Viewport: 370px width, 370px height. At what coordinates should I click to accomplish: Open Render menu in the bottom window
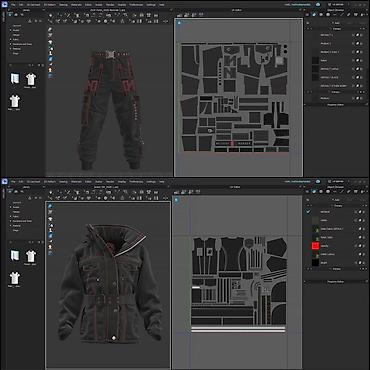click(110, 182)
